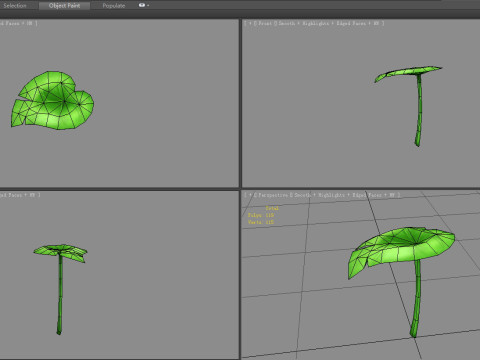
Task: Select the leaf model in bottom-left viewport
Action: (x=60, y=290)
